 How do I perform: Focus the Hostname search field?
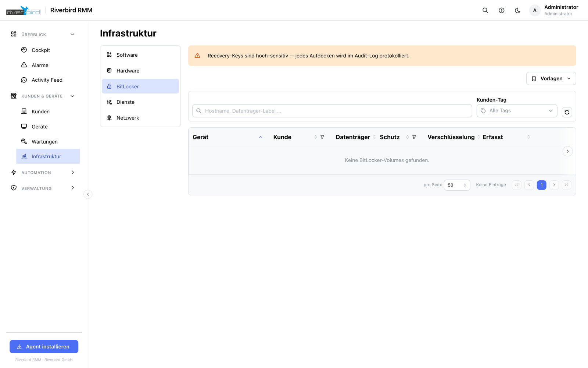pos(332,111)
